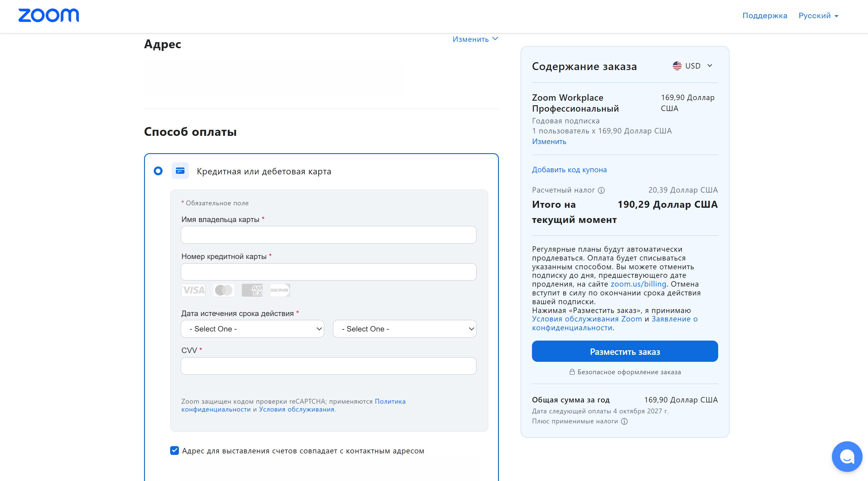The width and height of the screenshot is (868, 481).
Task: Click the Кредитная или дебетовая карта label
Action: pos(264,171)
